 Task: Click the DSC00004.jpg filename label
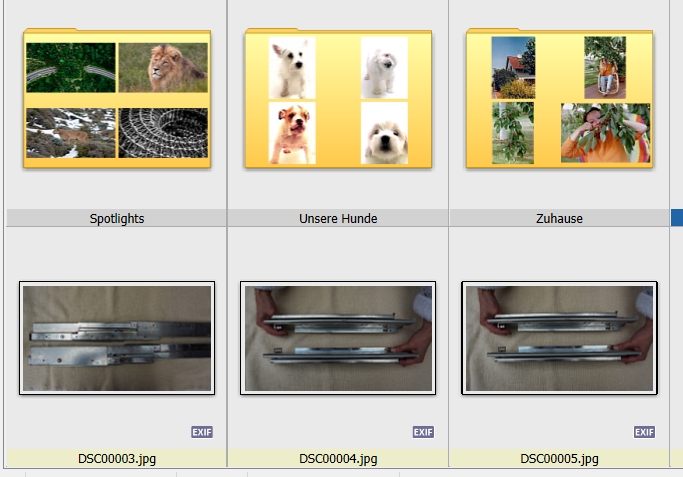(338, 459)
